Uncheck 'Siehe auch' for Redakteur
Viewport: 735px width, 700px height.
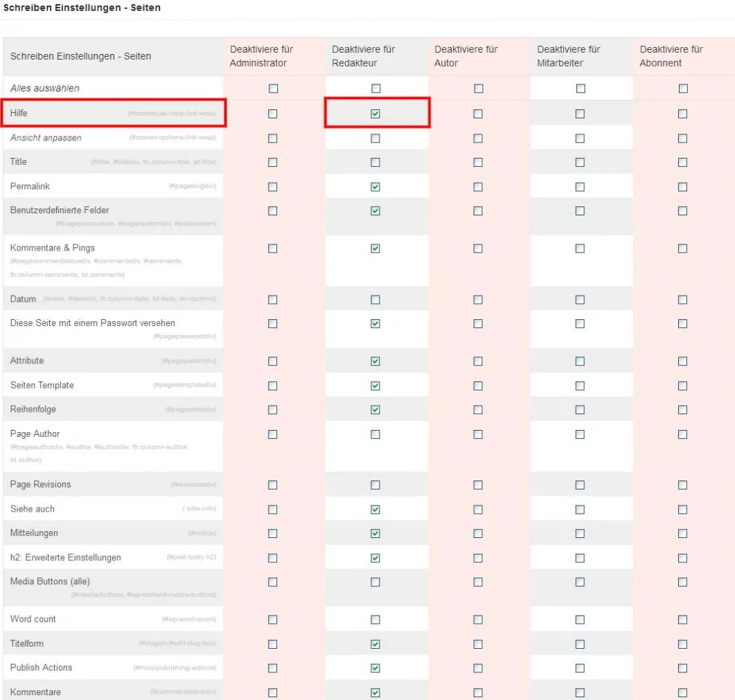[375, 510]
